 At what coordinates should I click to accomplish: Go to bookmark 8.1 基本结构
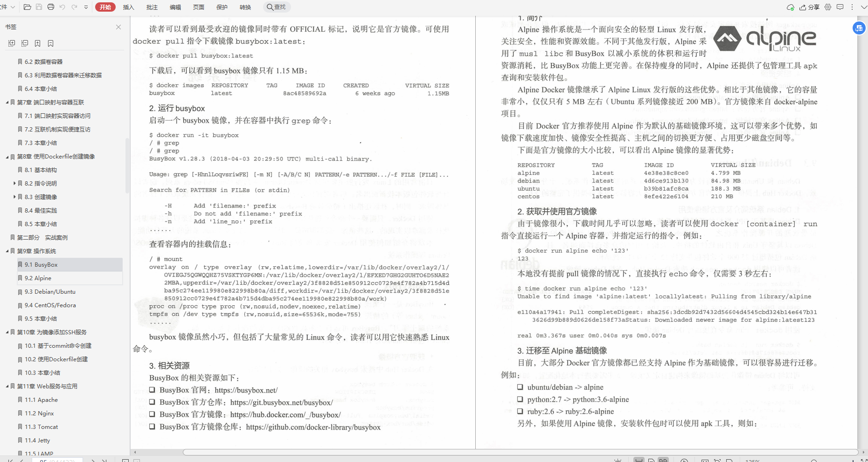[41, 170]
